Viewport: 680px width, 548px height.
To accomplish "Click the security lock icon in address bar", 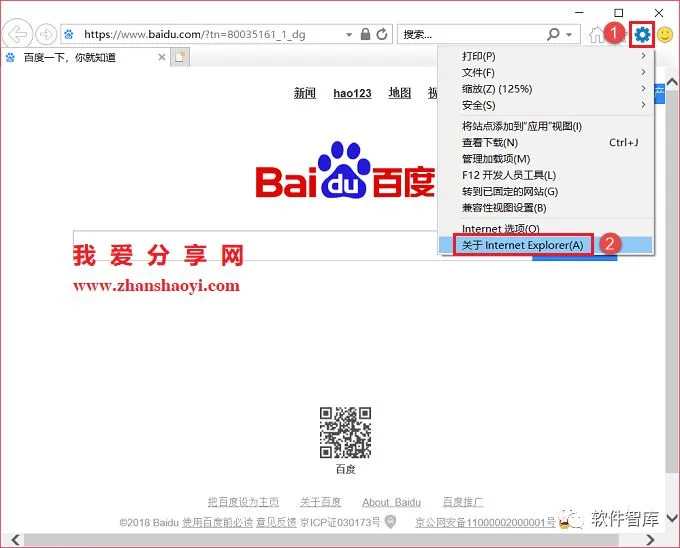I will (366, 34).
